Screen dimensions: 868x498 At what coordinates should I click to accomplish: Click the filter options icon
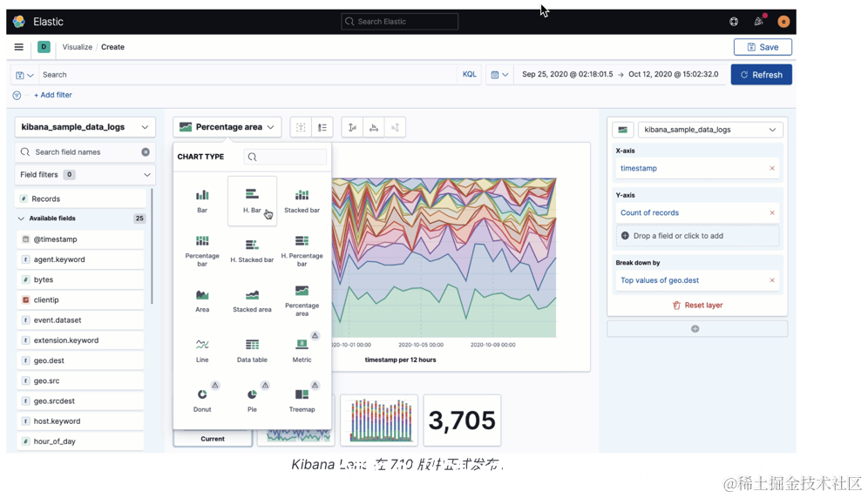(x=17, y=95)
